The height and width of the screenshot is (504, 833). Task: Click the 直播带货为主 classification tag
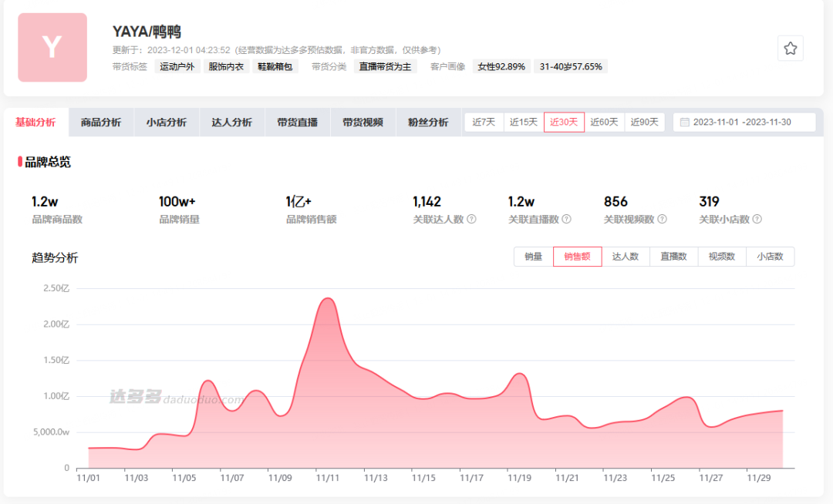[x=386, y=67]
